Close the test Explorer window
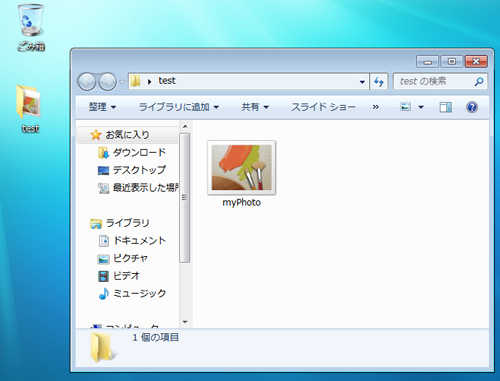 tap(476, 62)
